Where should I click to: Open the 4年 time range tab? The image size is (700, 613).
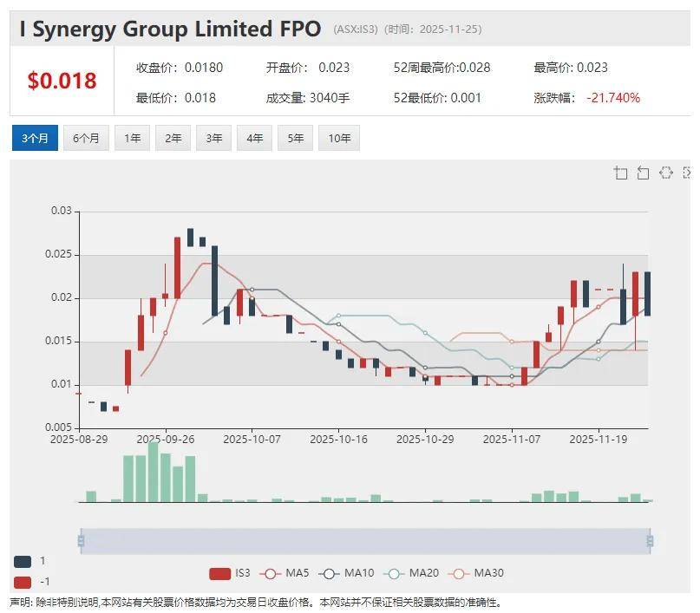click(x=254, y=138)
